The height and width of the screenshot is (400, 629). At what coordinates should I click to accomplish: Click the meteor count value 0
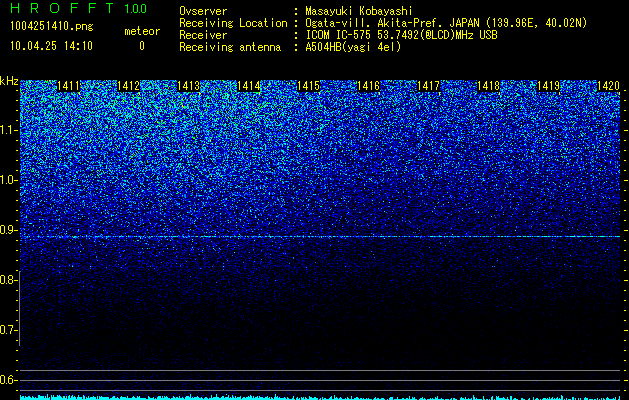(x=142, y=46)
